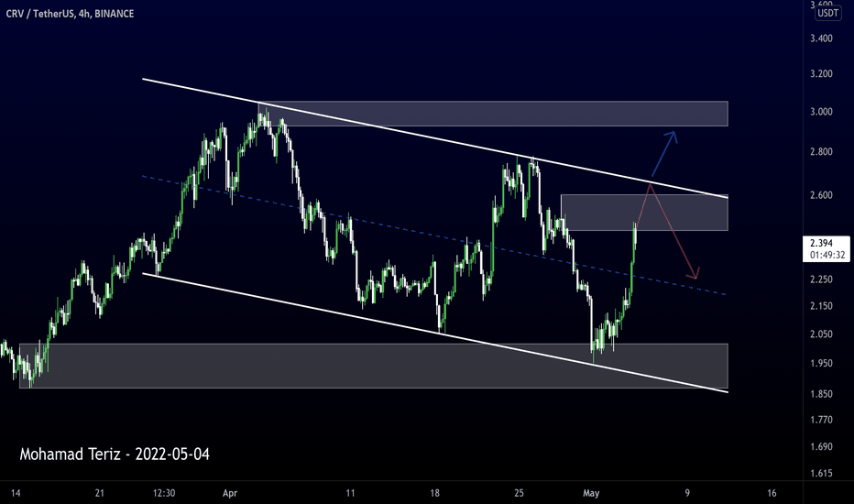
Task: Click the 2.600 price axis label
Action: 821,195
